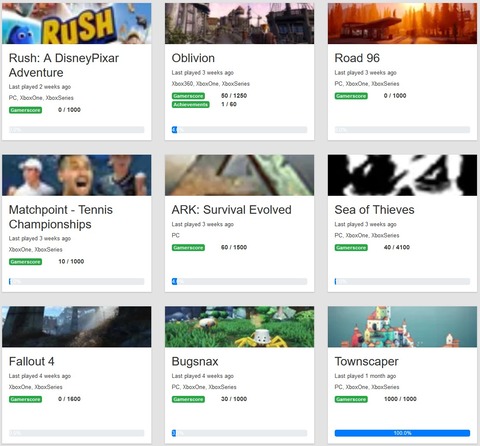Viewport: 480px width, 446px height.
Task: Click "Last played 3 weeks ago" on Road 96
Action: pyautogui.click(x=366, y=73)
